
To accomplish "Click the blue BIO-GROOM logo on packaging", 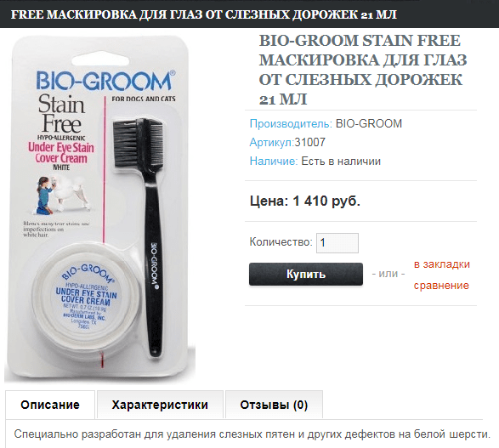I will click(105, 80).
